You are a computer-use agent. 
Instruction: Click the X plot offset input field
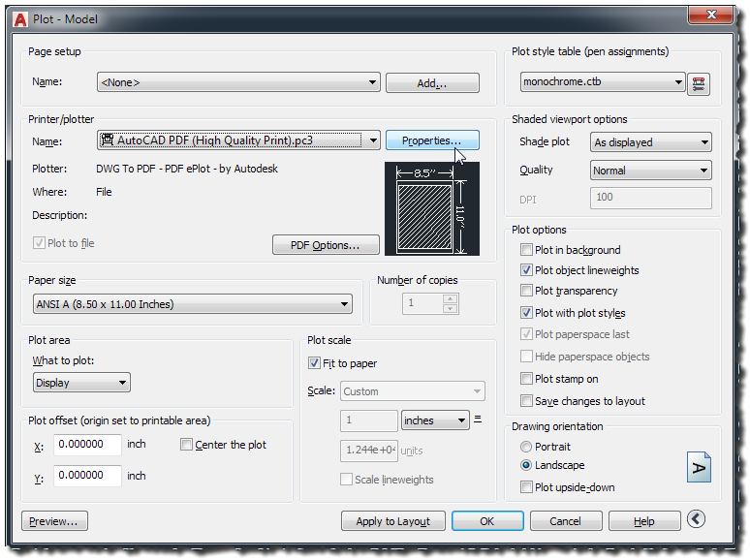point(87,445)
